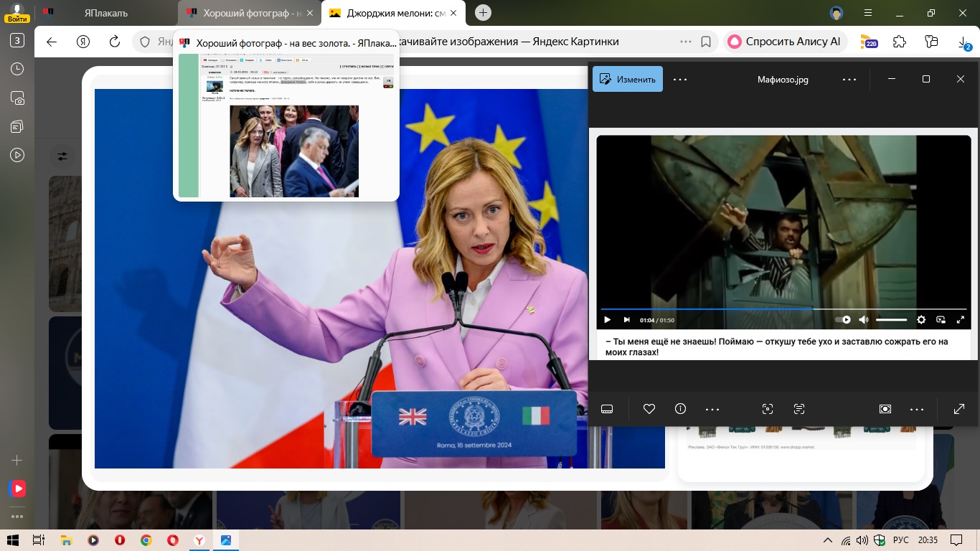Switch the РУС input language indicator
The height and width of the screenshot is (551, 980).
[901, 540]
